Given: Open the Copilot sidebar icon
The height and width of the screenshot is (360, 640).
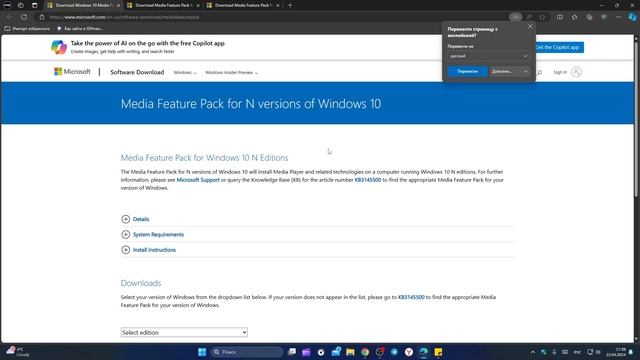Looking at the screenshot, I should click(632, 17).
